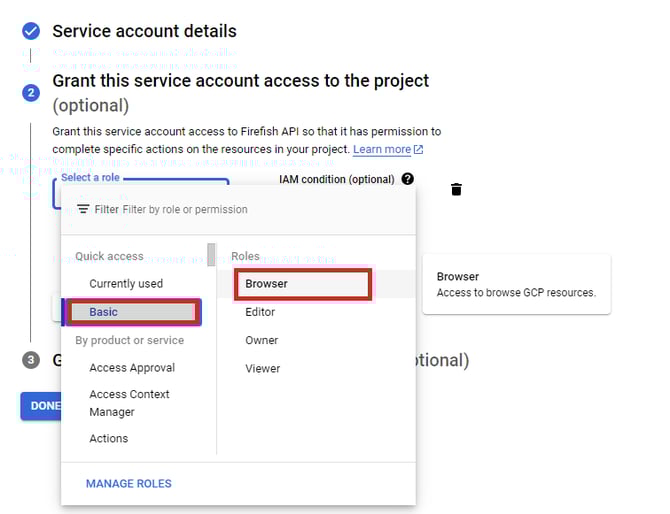Select Currently used in Quick access
This screenshot has width=670, height=514.
click(x=126, y=284)
